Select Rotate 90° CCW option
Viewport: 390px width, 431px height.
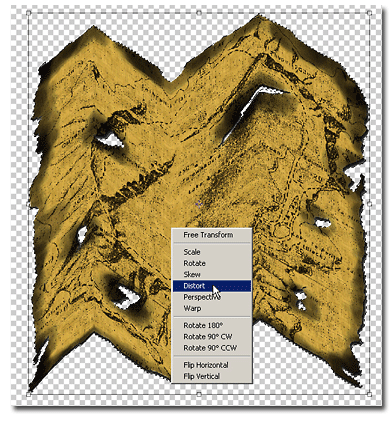click(212, 348)
